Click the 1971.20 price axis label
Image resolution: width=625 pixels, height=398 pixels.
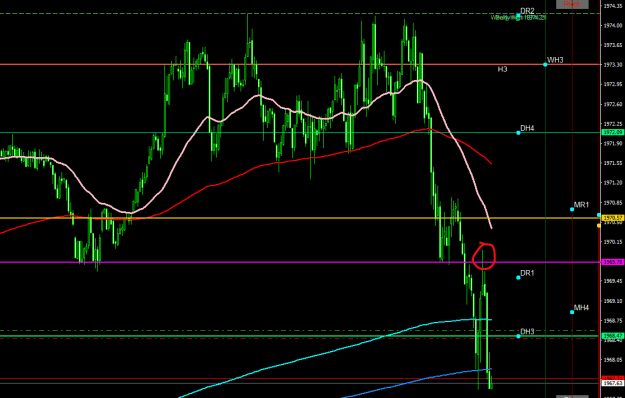tap(613, 183)
